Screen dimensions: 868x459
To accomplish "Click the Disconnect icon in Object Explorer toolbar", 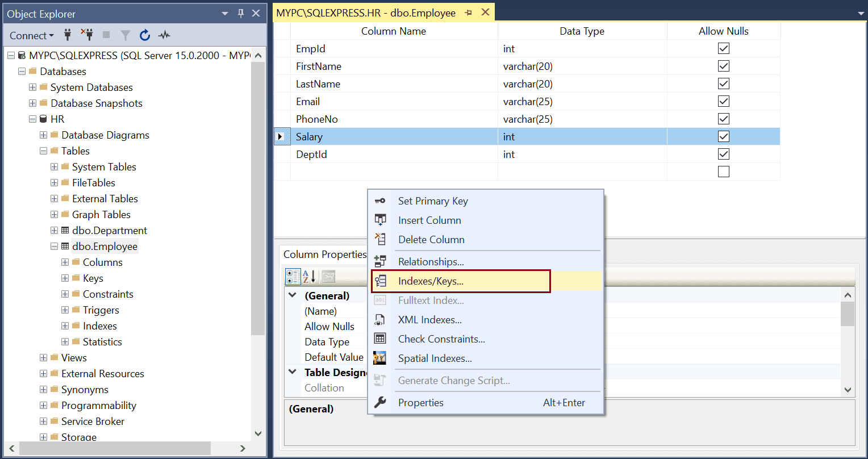I will 87,35.
